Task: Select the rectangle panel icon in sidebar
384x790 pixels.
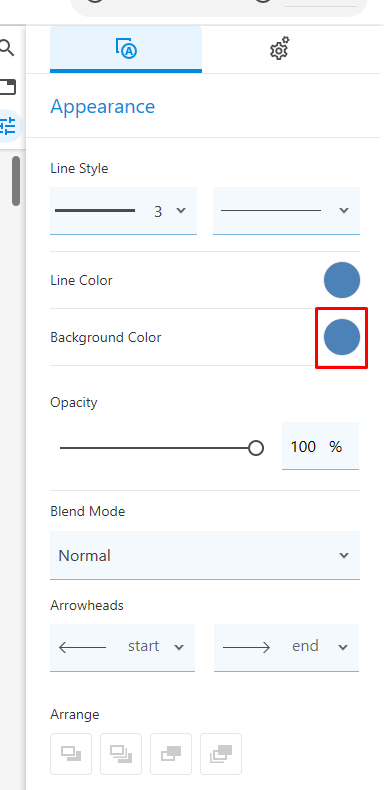Action: (x=8, y=87)
